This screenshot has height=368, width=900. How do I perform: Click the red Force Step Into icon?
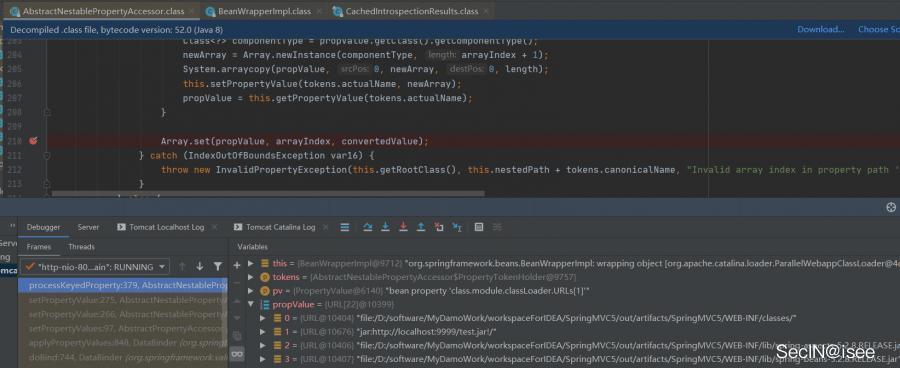403,227
